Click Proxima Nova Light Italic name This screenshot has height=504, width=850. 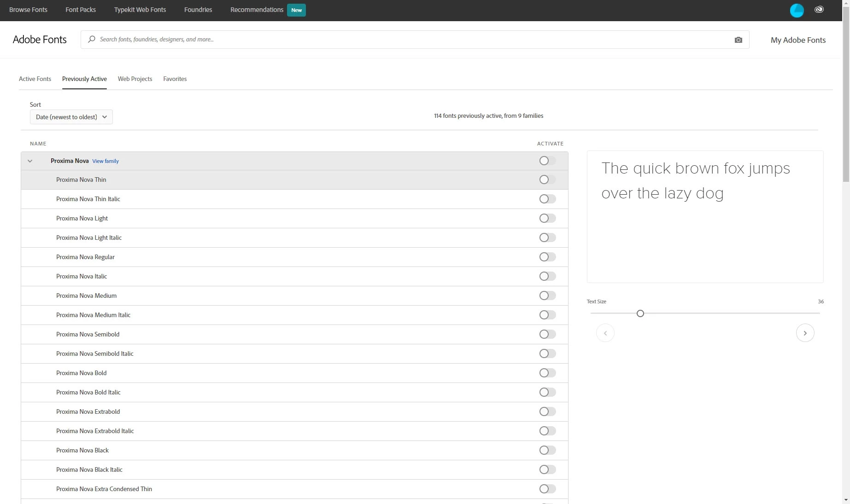pyautogui.click(x=89, y=238)
